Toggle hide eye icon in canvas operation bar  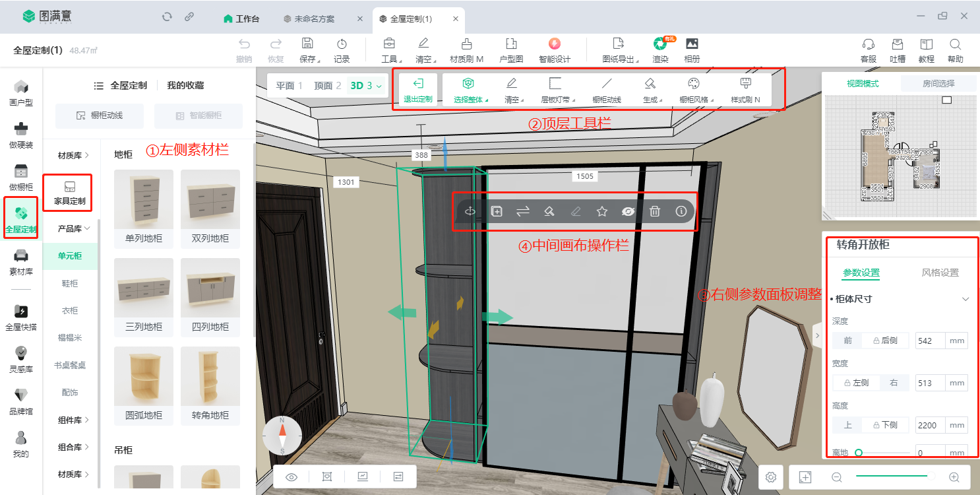click(628, 212)
